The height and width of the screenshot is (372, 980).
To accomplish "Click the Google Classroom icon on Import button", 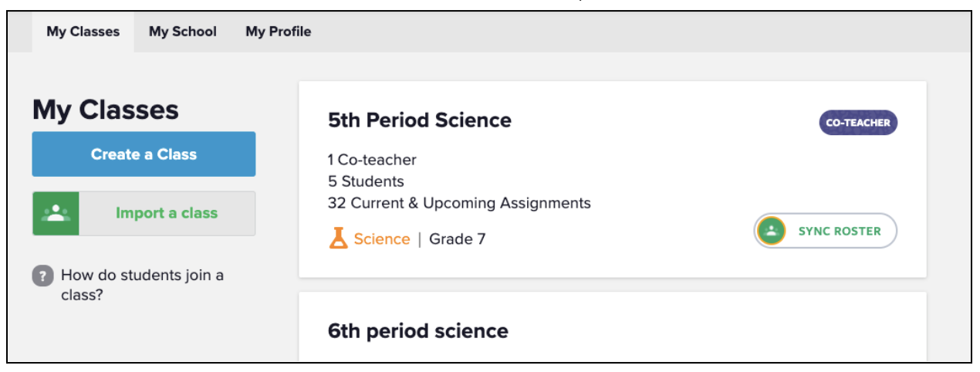I will click(x=56, y=214).
